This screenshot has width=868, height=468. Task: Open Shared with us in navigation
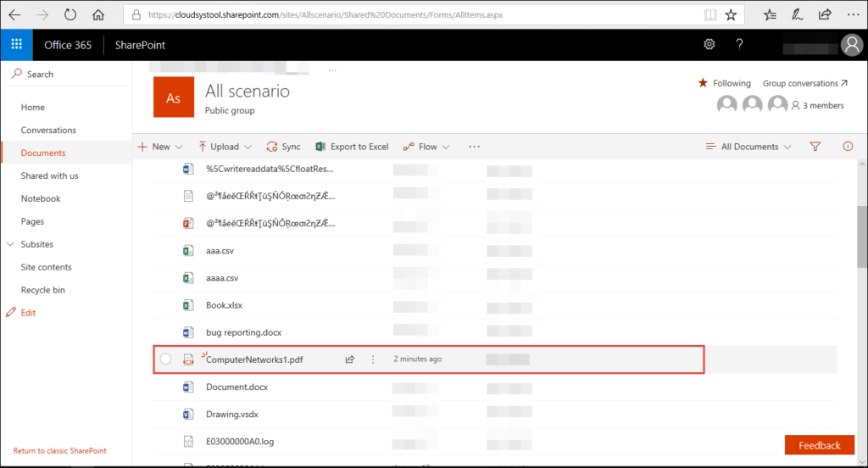pyautogui.click(x=49, y=175)
